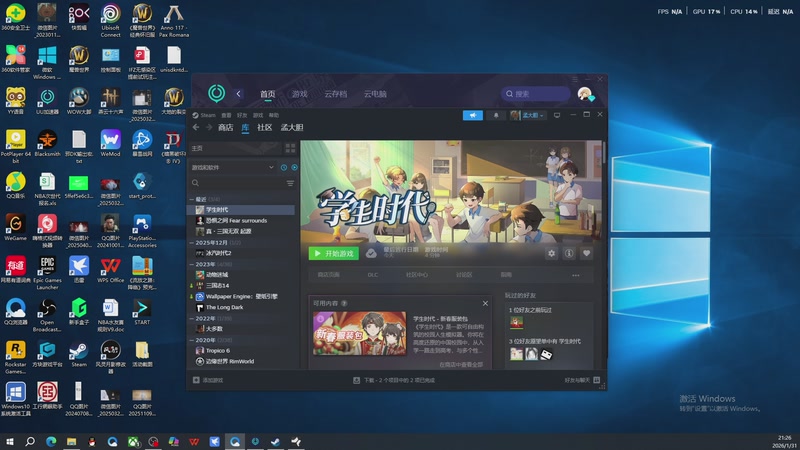Open 帮助 help menu in Steam

tap(274, 115)
